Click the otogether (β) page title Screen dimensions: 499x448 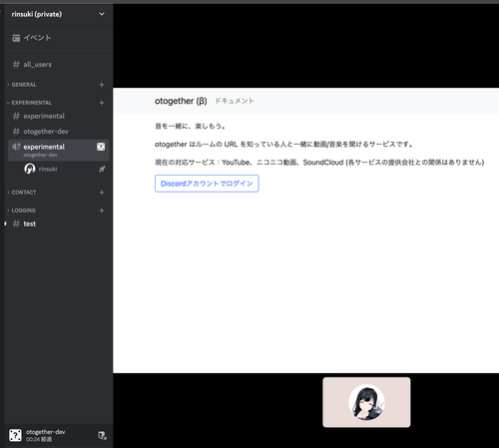point(181,101)
